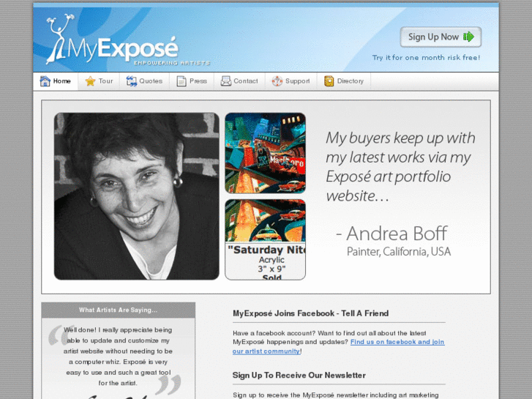Screen dimensions: 532x399
Task: Open the Home menu item
Action: tap(56, 81)
